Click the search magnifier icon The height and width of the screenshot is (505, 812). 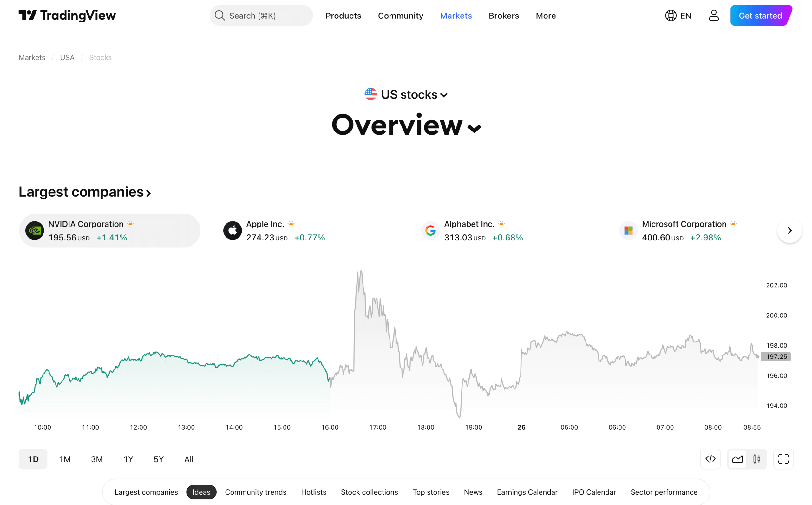(x=219, y=15)
